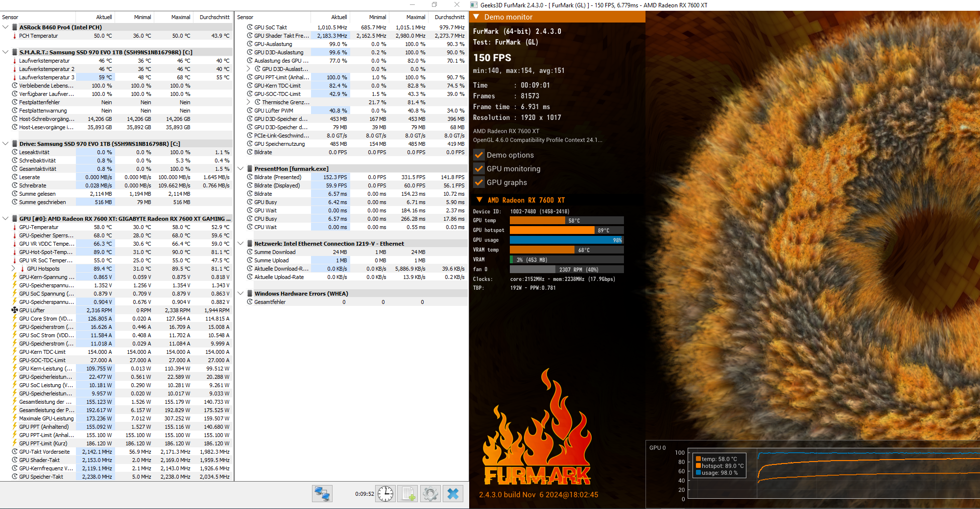Toggle the Demo options checkbox in FurMark

click(479, 155)
